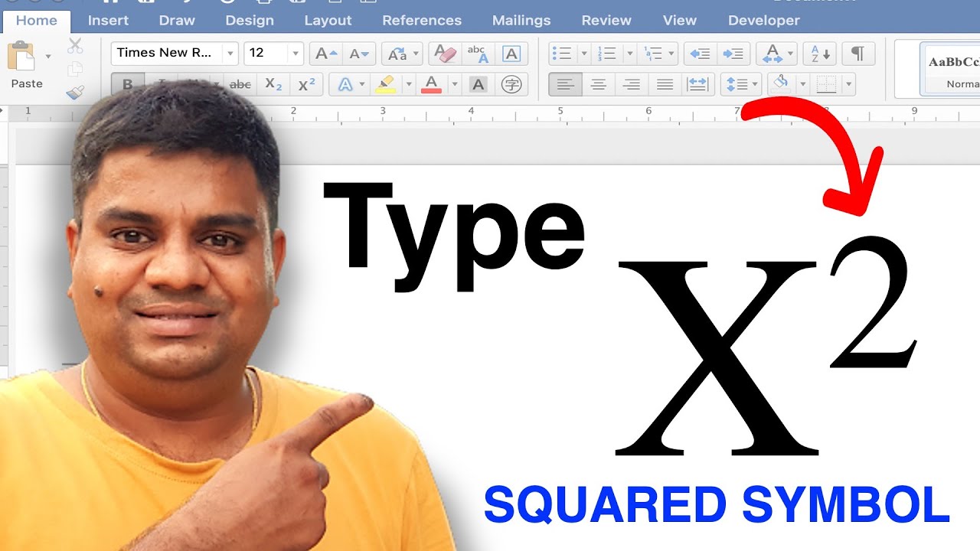The image size is (980, 551).
Task: Apply the red font color
Action: (432, 85)
